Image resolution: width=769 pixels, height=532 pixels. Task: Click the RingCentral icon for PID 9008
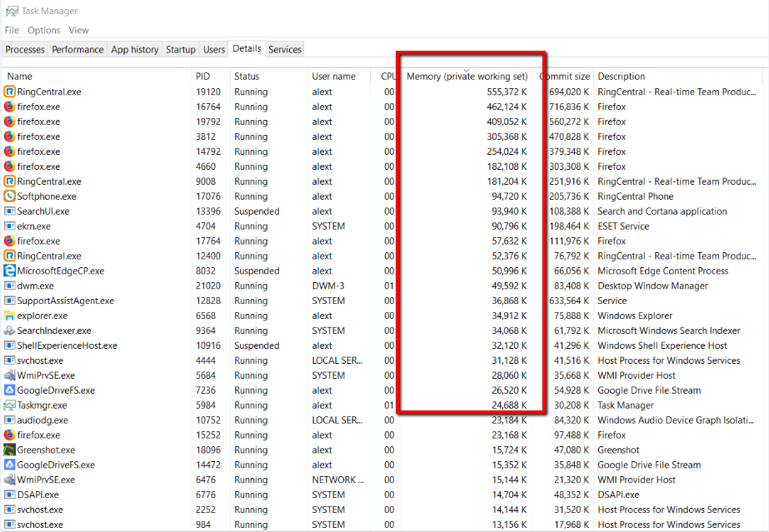pyautogui.click(x=9, y=181)
